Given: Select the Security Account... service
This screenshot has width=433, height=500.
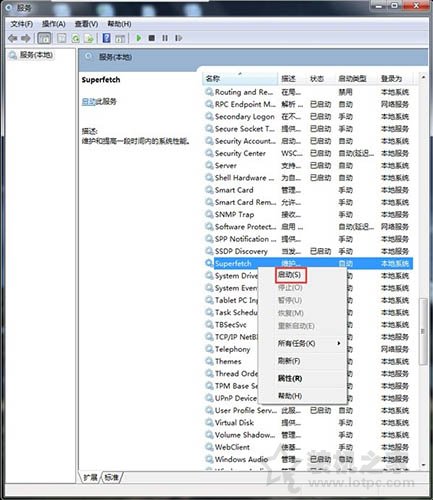Looking at the screenshot, I should pos(308,141).
